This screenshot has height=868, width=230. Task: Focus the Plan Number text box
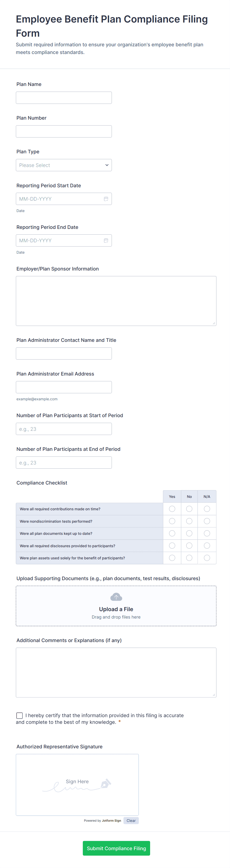[x=64, y=131]
